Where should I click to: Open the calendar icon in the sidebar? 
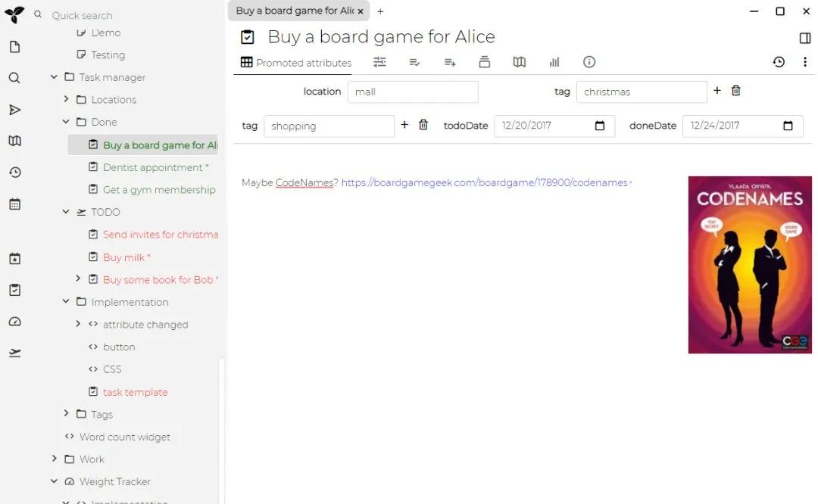coord(14,204)
